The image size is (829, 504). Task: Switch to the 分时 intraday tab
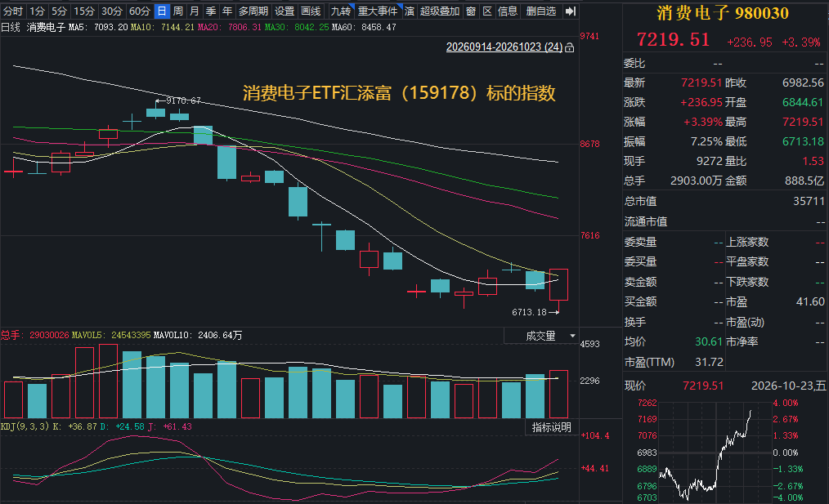click(13, 11)
